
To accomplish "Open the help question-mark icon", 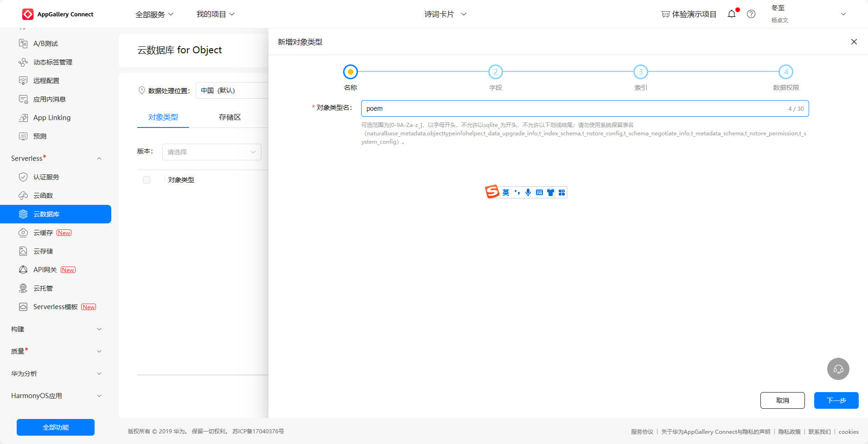I will click(751, 14).
